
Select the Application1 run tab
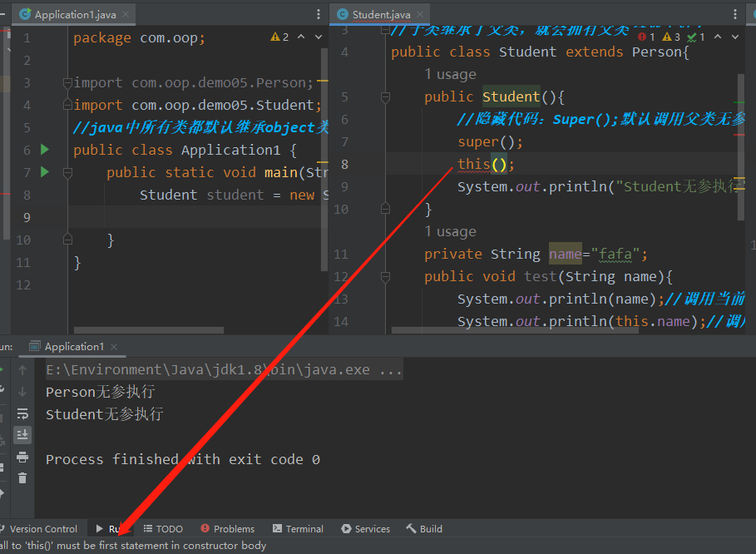click(x=74, y=346)
